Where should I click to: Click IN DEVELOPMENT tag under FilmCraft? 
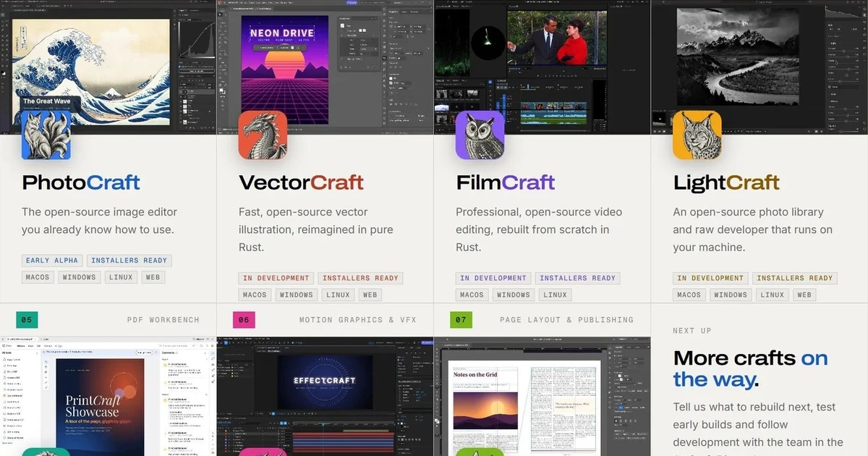pos(493,278)
